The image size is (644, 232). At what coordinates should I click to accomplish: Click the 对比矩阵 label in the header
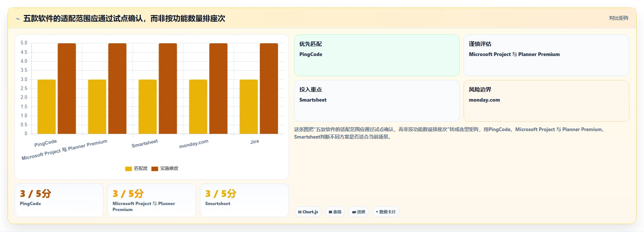tap(619, 18)
